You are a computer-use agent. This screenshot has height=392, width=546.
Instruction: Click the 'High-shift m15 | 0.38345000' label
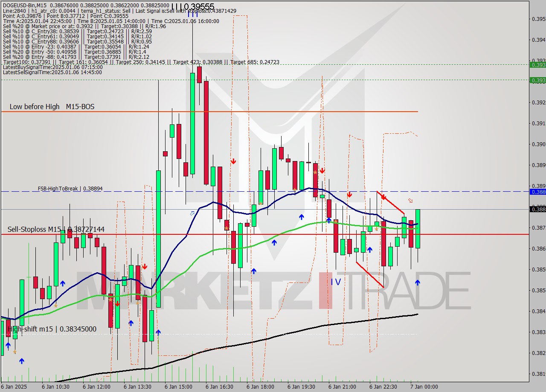tap(52, 329)
